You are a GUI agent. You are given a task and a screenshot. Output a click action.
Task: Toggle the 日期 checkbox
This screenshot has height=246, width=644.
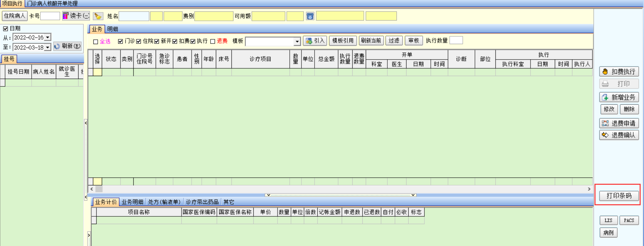[x=5, y=29]
